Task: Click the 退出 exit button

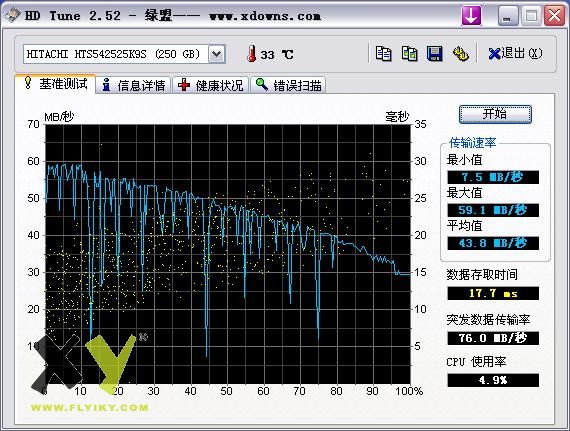Action: click(x=515, y=53)
